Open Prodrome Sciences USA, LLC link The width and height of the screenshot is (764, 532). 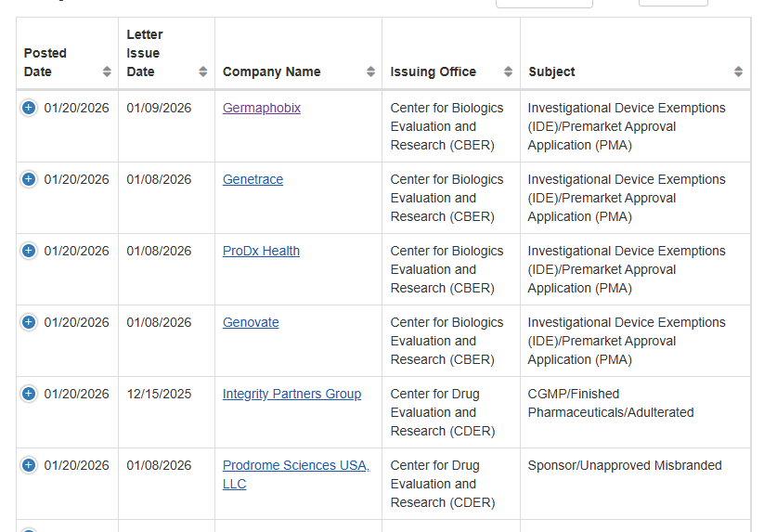296,474
